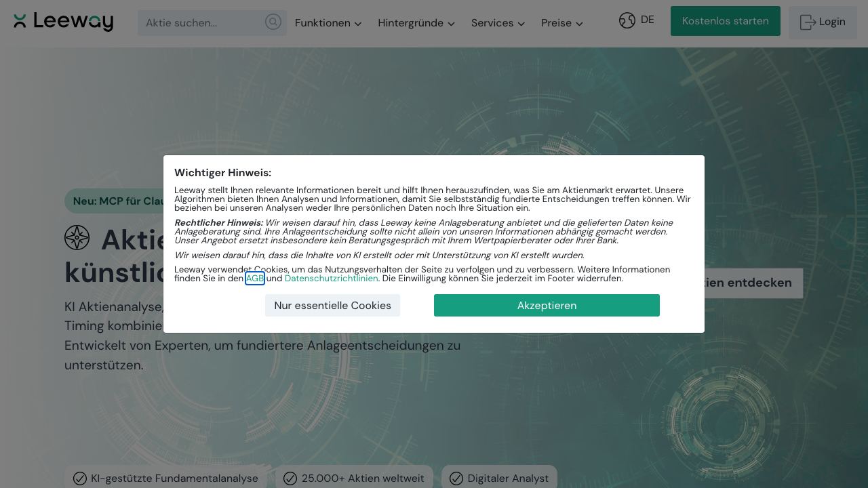This screenshot has width=868, height=488.
Task: Click the '25.000+ Aktien weltweit' label text
Action: pos(363,479)
